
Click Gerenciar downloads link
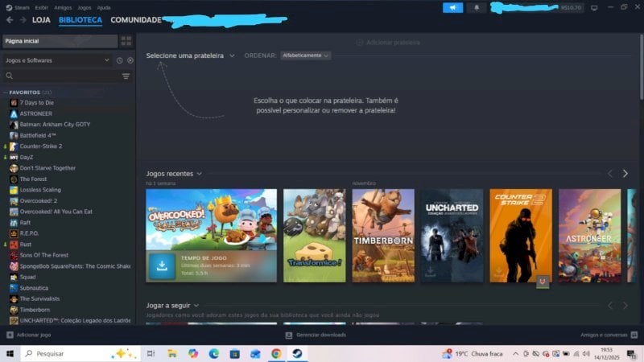(321, 335)
